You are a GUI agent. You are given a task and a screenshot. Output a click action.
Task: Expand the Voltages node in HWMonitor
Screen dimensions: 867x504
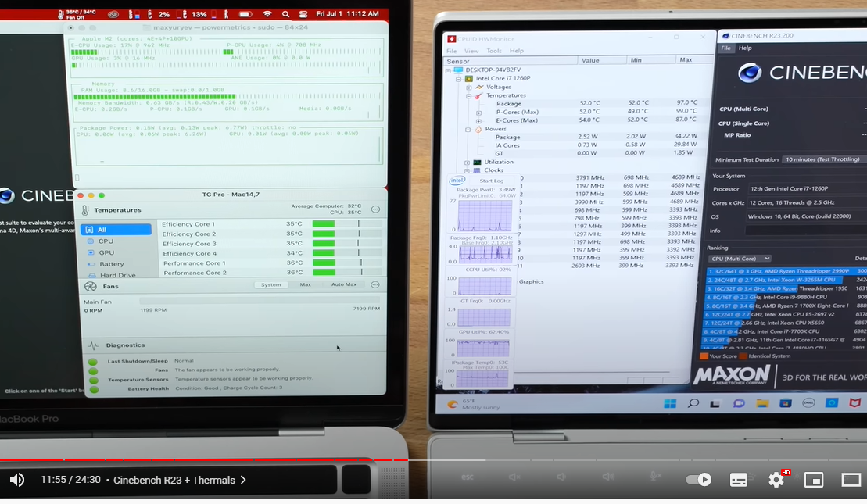468,88
